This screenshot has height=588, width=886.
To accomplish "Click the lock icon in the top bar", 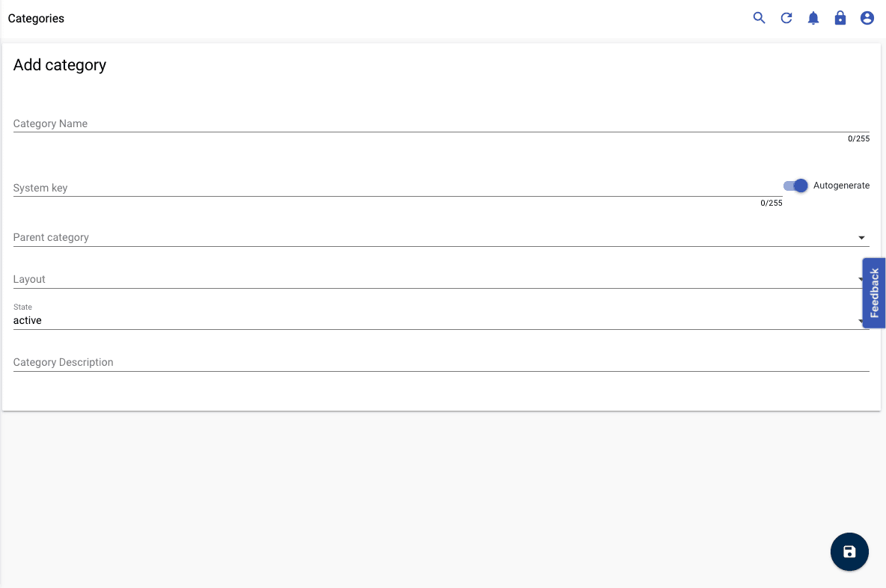I will click(x=840, y=18).
